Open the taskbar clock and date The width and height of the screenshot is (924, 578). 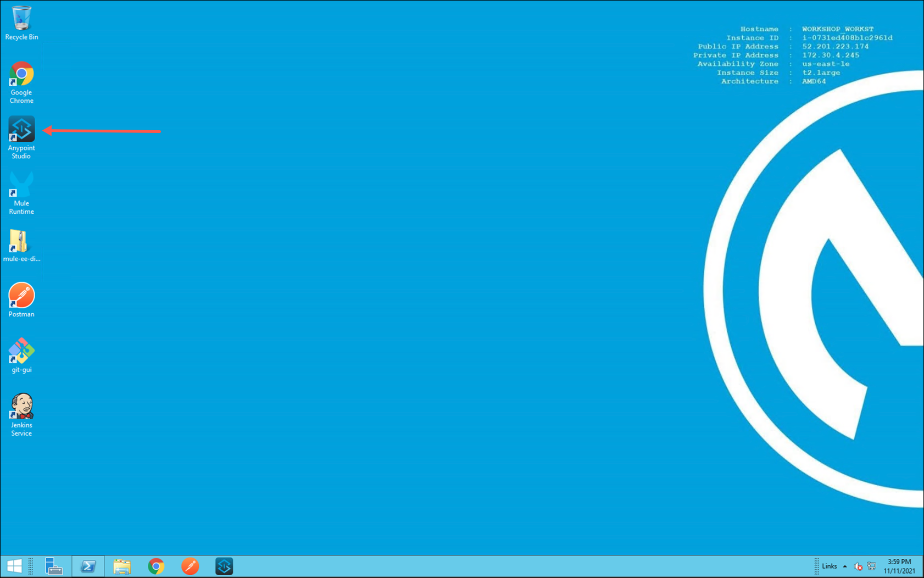[899, 566]
